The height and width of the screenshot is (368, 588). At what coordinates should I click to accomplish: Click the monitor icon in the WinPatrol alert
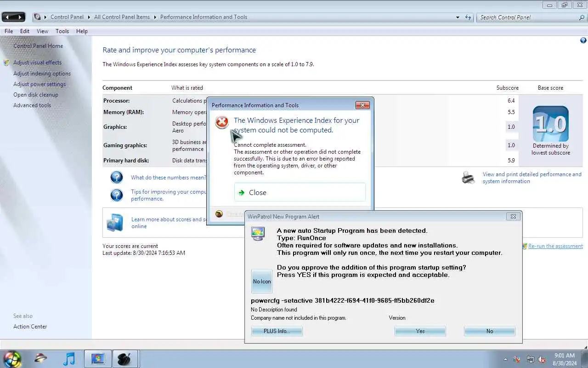point(258,233)
